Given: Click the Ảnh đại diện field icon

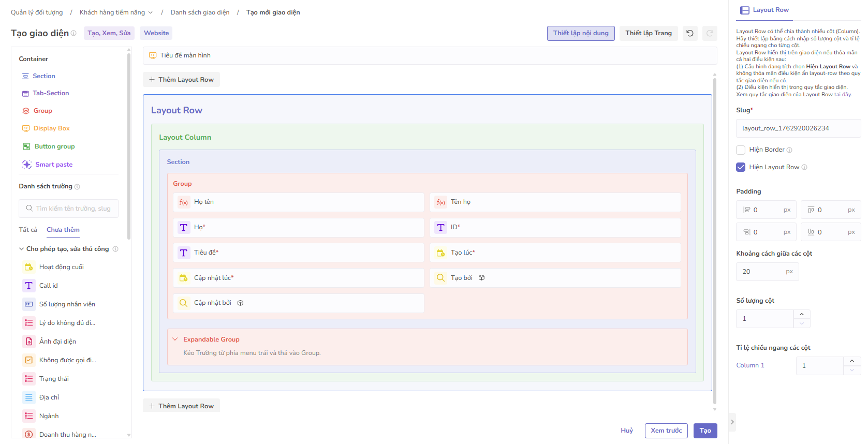Looking at the screenshot, I should pos(29,342).
